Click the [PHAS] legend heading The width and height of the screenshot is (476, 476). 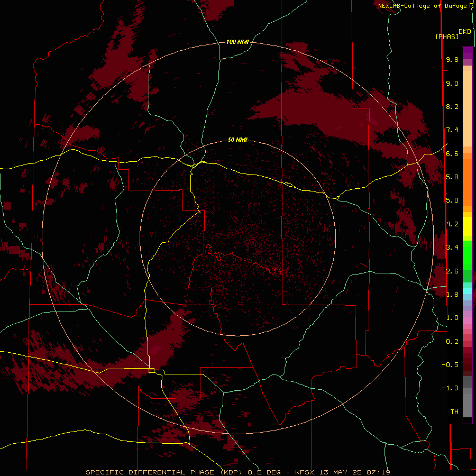447,37
